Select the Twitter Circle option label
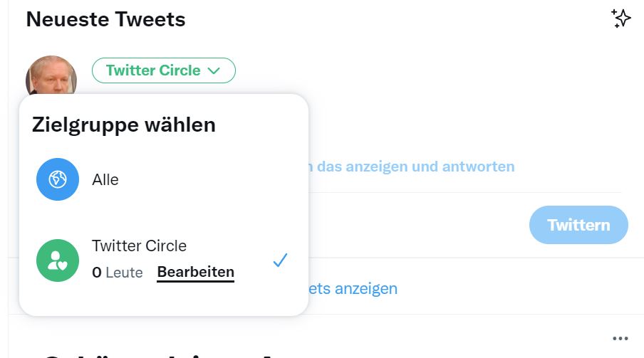The image size is (644, 358). click(x=139, y=246)
